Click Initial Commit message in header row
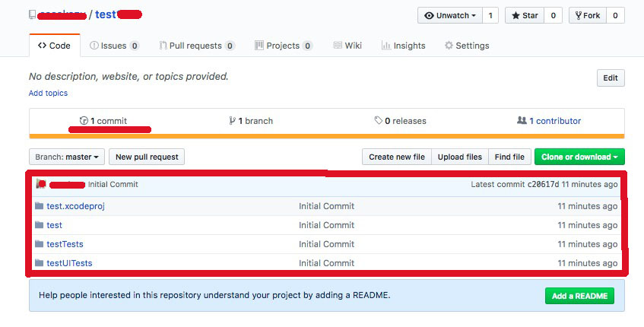Image resolution: width=644 pixels, height=327 pixels. tap(113, 185)
